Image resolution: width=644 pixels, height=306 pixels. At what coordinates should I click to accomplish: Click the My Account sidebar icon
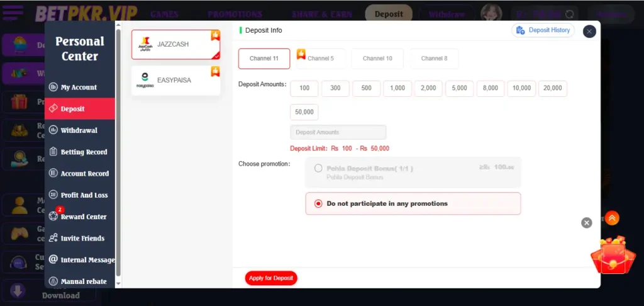(53, 87)
